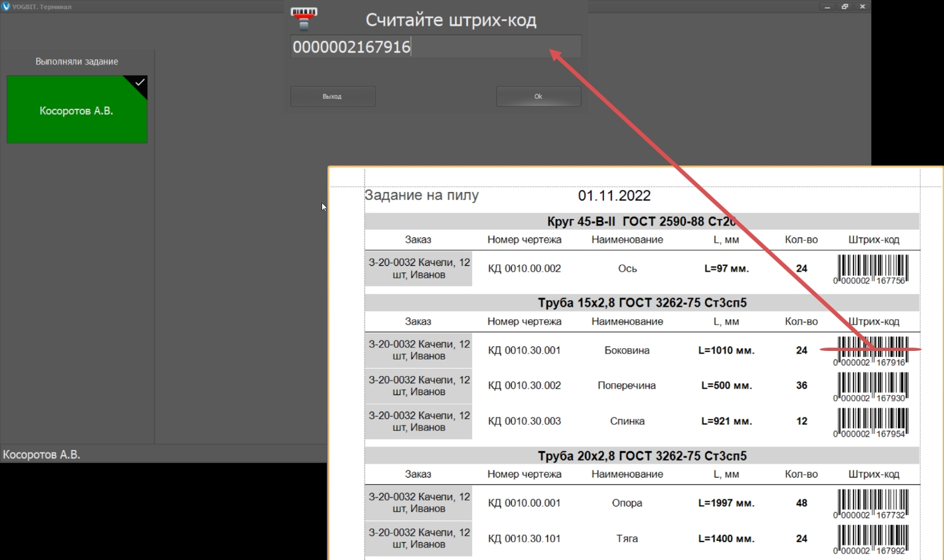
Task: Click the quantity 36 in Поперечина row
Action: point(801,385)
